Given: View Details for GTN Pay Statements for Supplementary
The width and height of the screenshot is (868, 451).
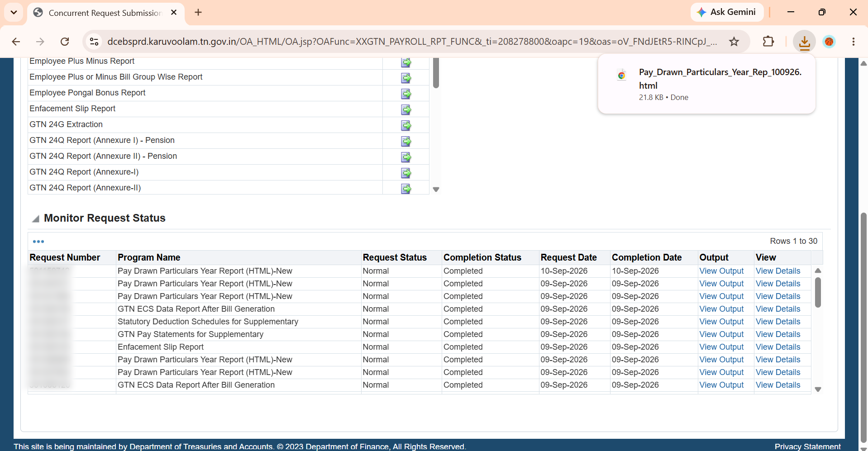Looking at the screenshot, I should (778, 334).
